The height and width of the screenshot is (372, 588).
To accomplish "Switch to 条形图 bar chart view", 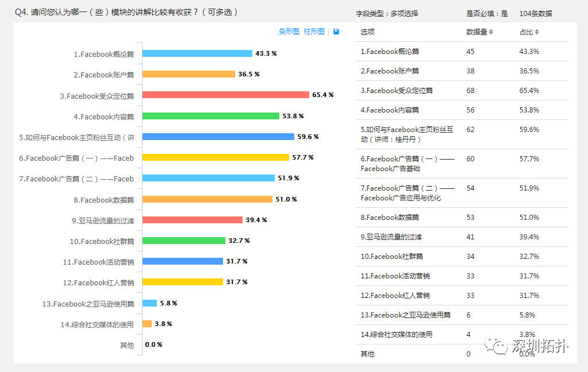I will (x=289, y=32).
